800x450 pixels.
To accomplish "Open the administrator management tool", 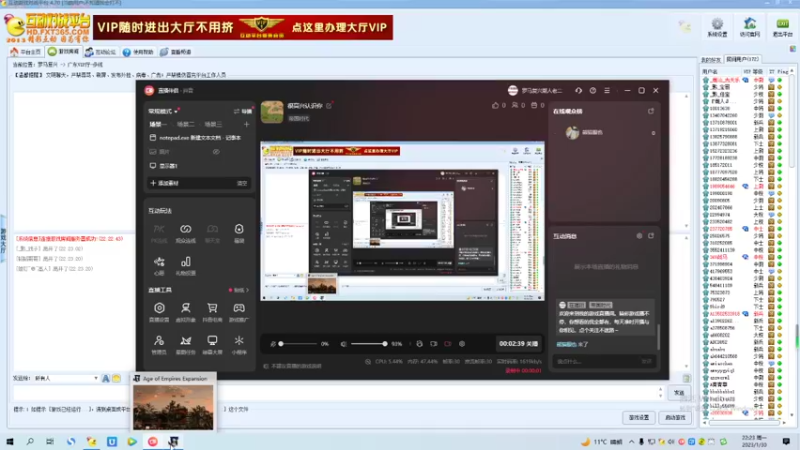I will (159, 344).
